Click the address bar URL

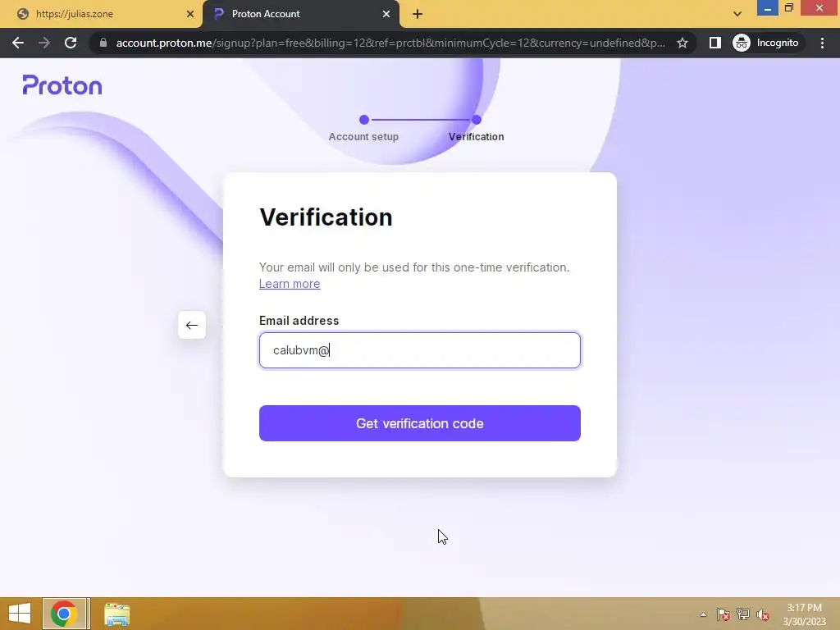point(390,43)
